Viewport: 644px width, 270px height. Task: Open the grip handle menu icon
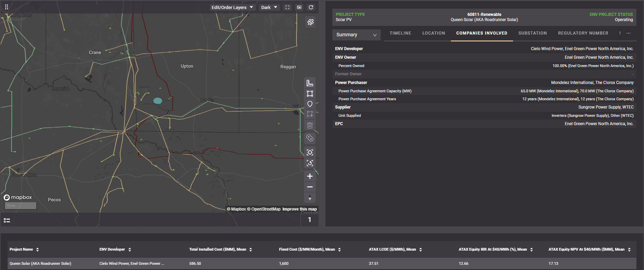tap(7, 7)
